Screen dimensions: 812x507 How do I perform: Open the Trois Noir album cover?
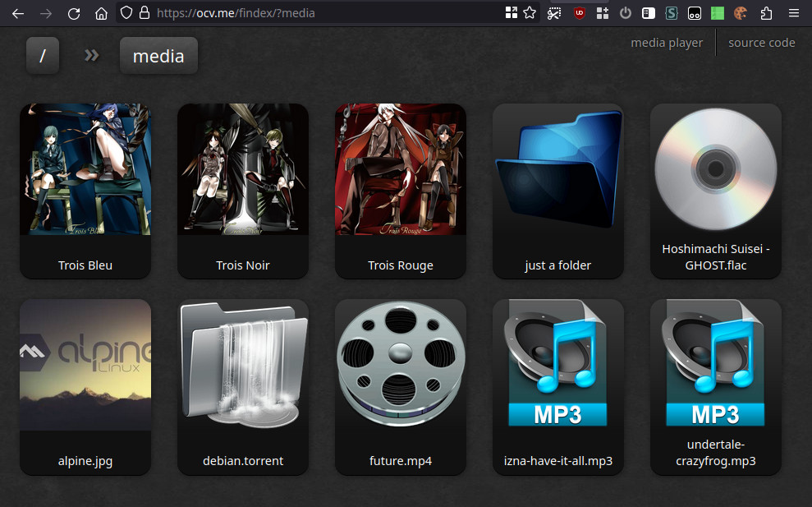[x=243, y=169]
